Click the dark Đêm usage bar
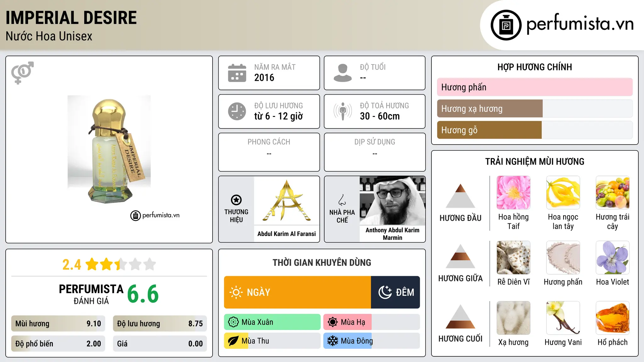 (x=396, y=292)
